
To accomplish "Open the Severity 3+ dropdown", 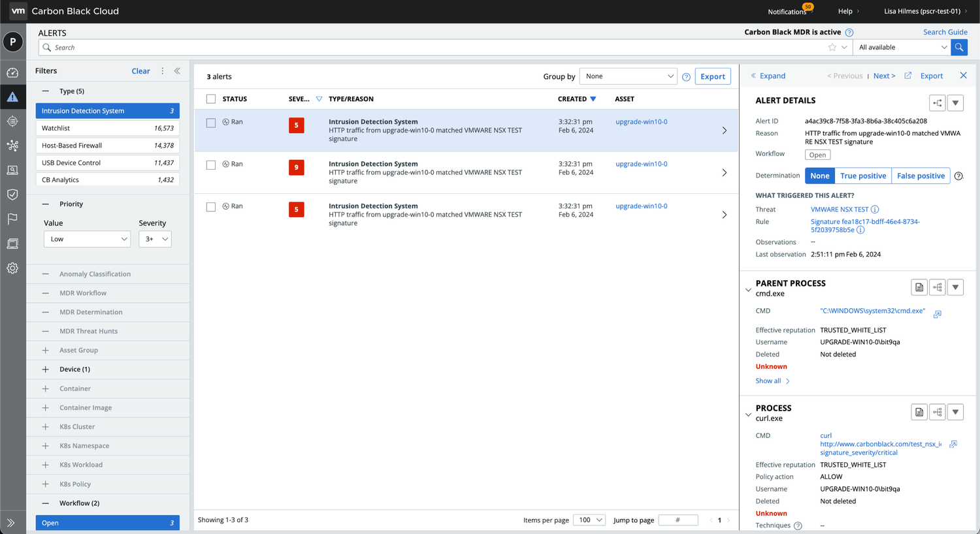I will coord(155,239).
